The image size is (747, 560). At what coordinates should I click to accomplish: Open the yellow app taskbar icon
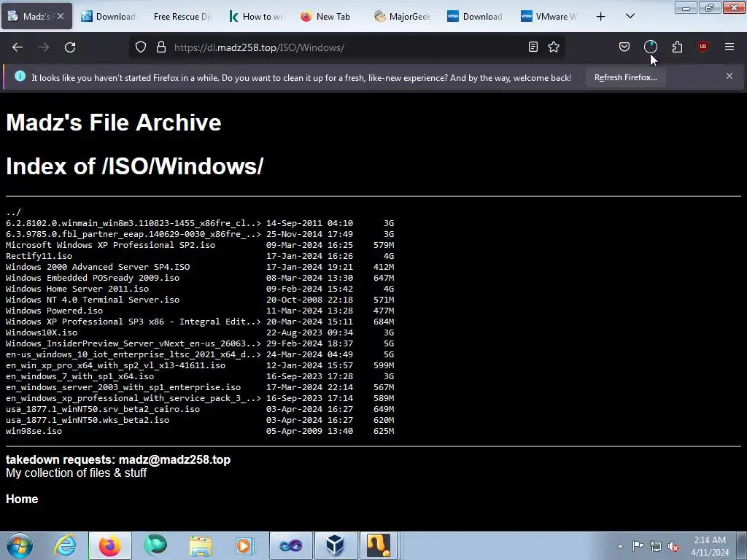(379, 545)
